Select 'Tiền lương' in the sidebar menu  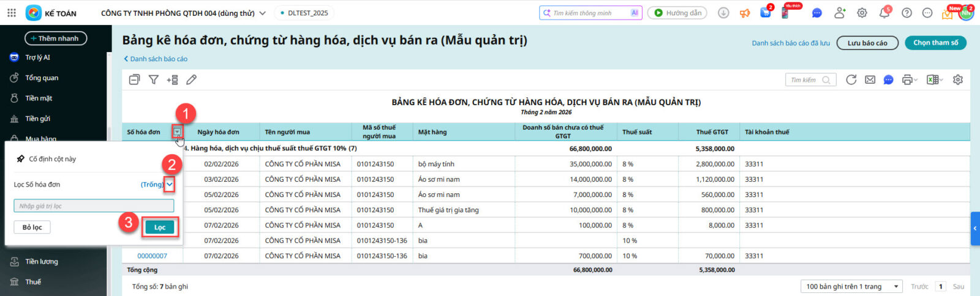(x=42, y=262)
